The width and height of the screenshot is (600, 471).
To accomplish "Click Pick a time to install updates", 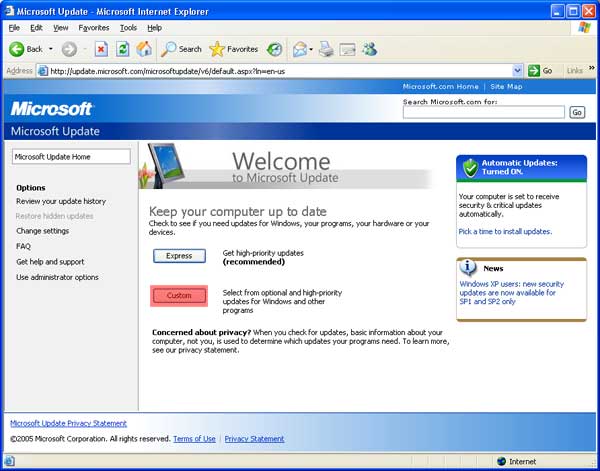I will tap(505, 231).
